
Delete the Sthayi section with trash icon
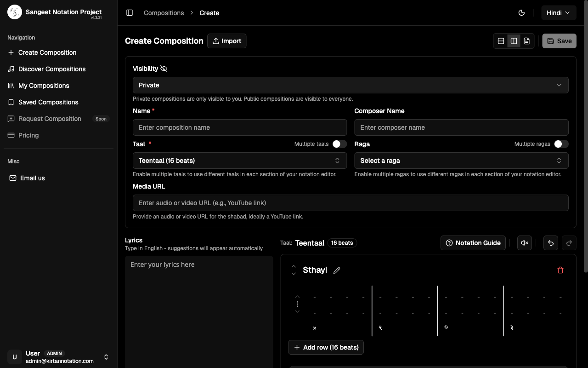[x=560, y=270]
